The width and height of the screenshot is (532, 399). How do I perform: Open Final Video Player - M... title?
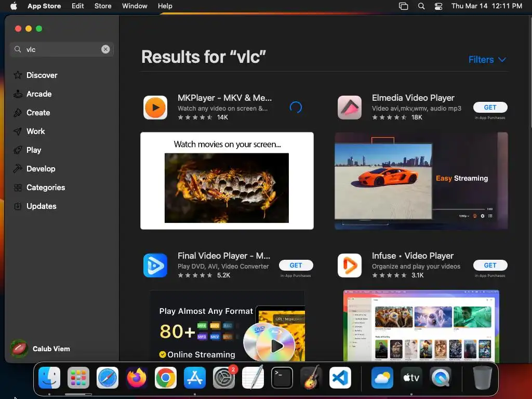click(224, 256)
